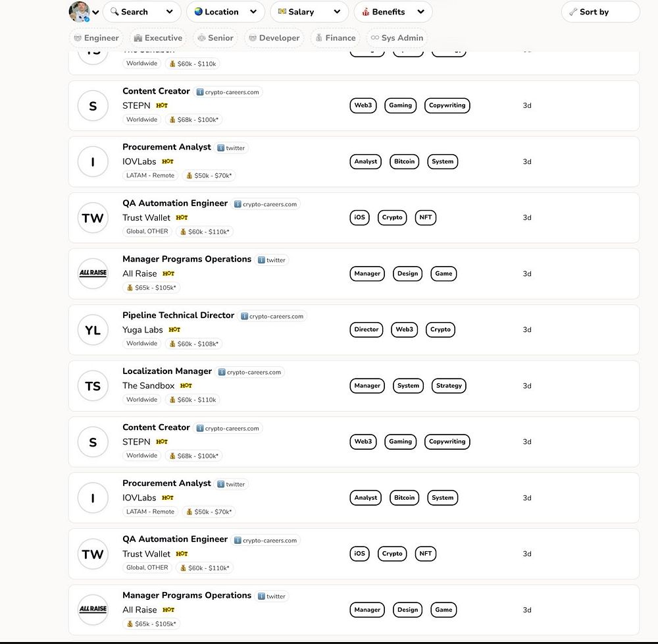
Task: Select the Sys Admin category chip
Action: coord(397,38)
